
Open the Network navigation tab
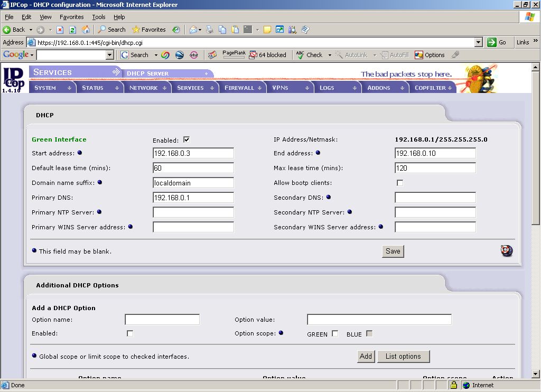(148, 88)
